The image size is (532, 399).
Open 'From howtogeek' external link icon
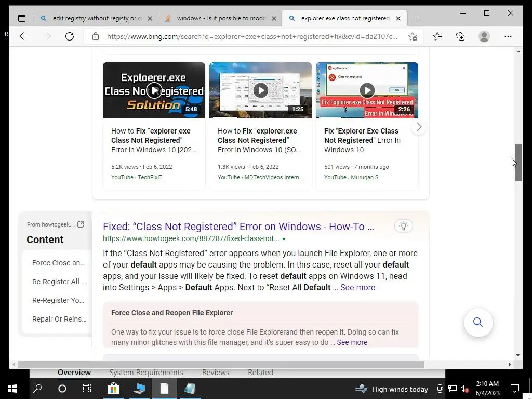tap(81, 224)
